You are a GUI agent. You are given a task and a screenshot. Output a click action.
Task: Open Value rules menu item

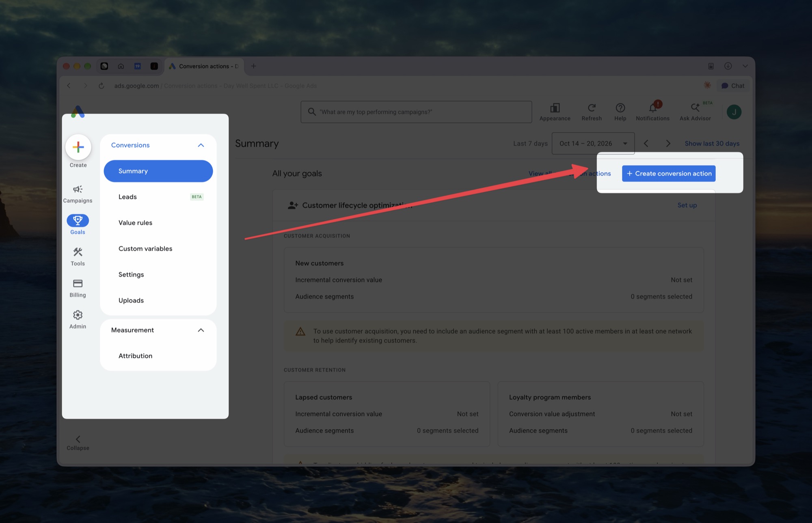coord(158,223)
